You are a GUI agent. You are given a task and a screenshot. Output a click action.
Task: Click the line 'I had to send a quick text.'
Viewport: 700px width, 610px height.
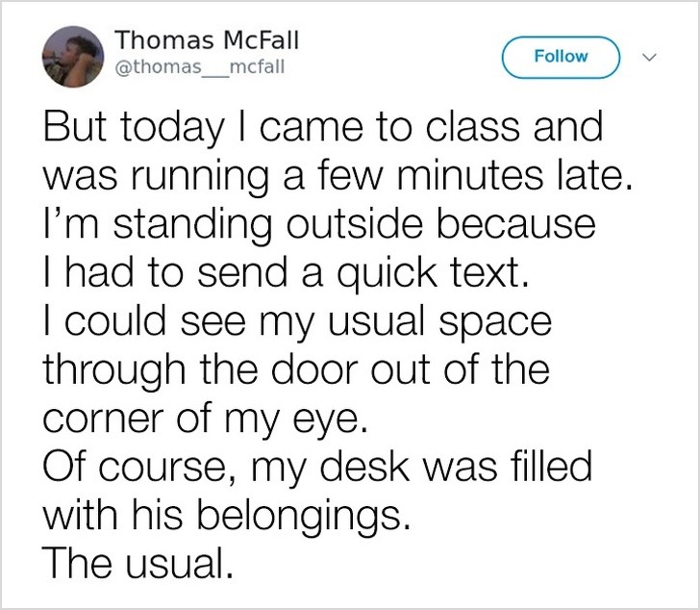click(287, 274)
